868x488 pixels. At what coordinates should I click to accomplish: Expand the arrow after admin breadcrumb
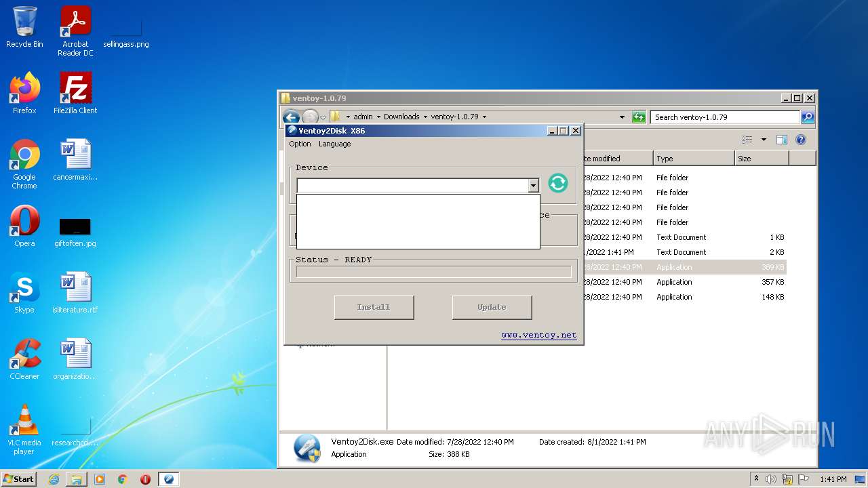(x=378, y=117)
